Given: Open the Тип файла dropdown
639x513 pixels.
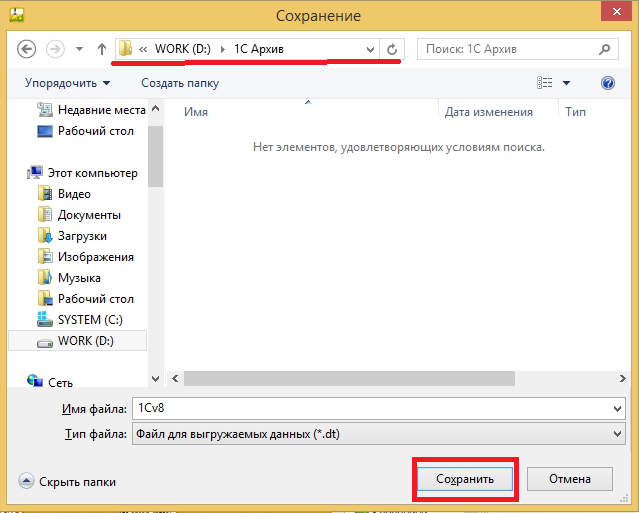Looking at the screenshot, I should click(x=616, y=433).
